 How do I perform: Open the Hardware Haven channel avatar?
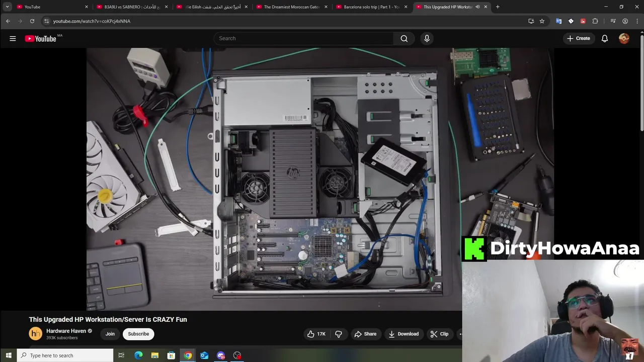pos(35,334)
